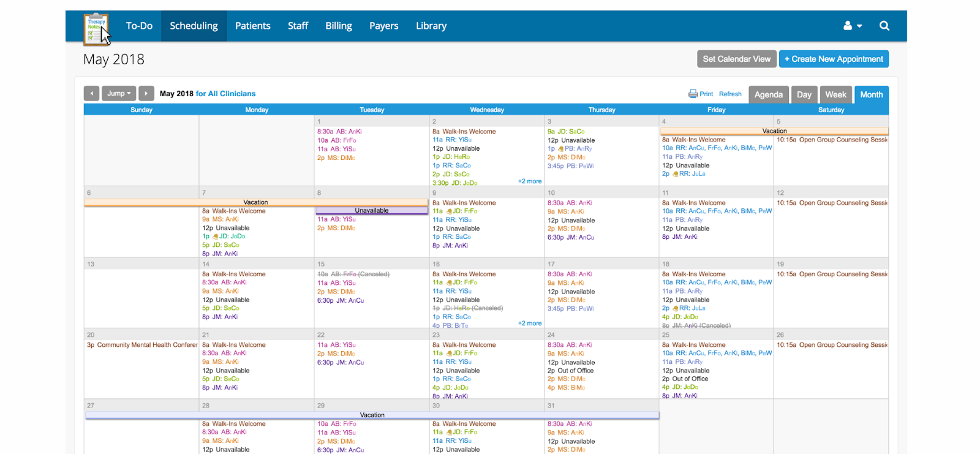
Task: Show '+2 more' appointments on May 2
Action: pyautogui.click(x=530, y=181)
